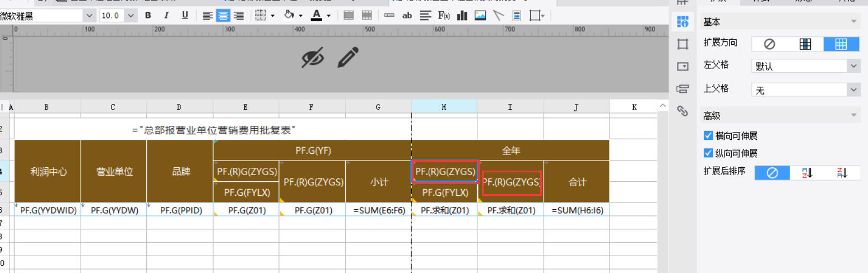Select cell PF.G(YYDWID)
Screen dimensions: 868x273
pyautogui.click(x=48, y=210)
